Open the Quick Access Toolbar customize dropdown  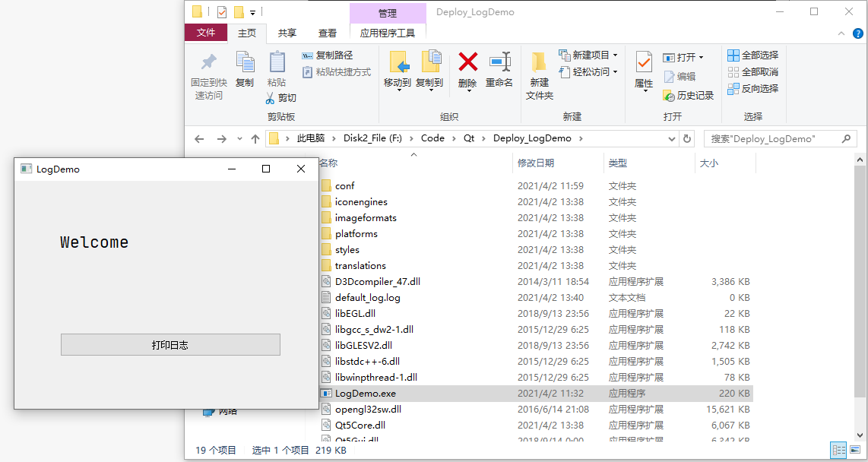(x=252, y=12)
